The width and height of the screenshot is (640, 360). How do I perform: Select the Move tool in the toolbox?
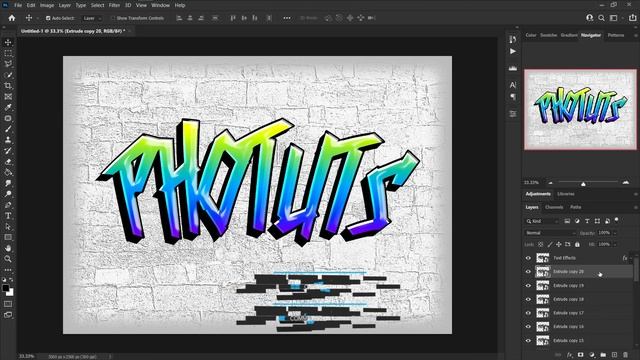(x=8, y=42)
